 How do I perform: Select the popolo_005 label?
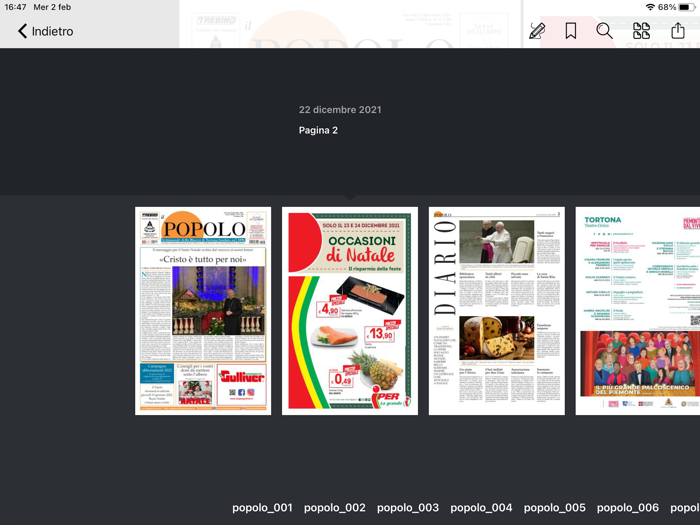click(554, 508)
